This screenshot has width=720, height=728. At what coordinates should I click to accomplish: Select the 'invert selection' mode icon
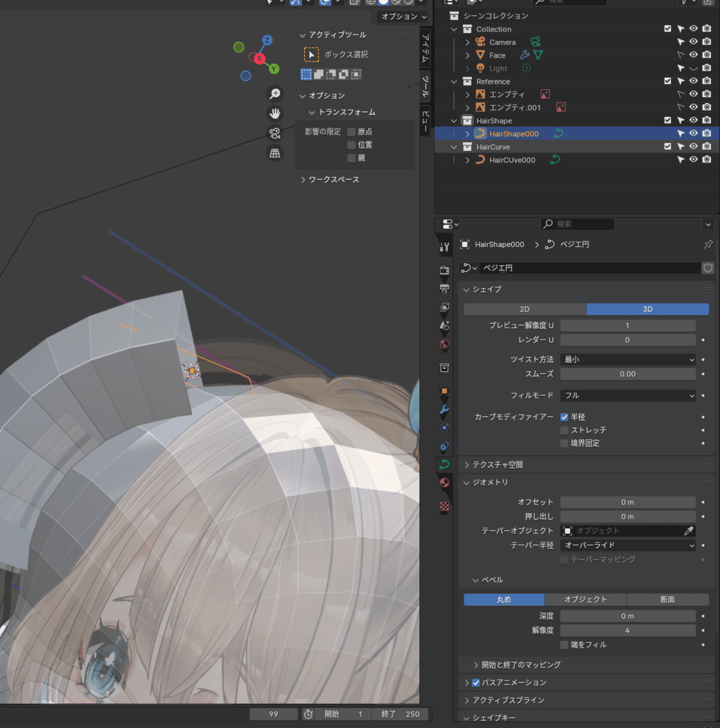(344, 74)
